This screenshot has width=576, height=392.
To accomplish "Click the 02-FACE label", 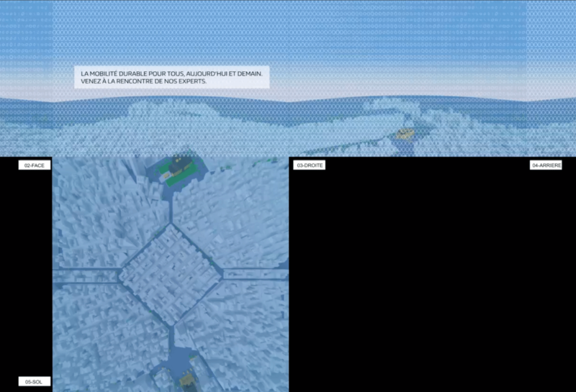I will click(x=35, y=165).
